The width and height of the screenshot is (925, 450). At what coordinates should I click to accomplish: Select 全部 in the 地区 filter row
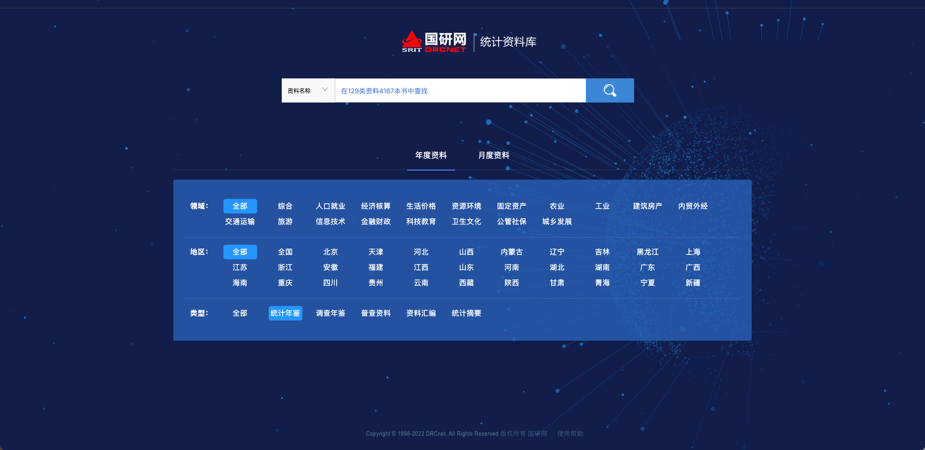240,252
